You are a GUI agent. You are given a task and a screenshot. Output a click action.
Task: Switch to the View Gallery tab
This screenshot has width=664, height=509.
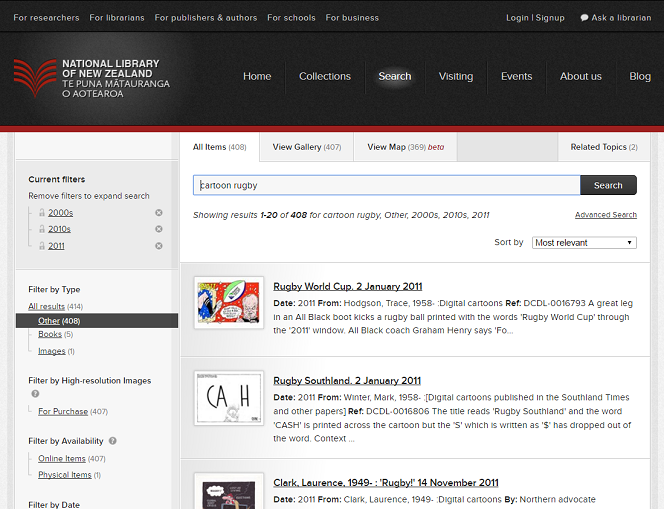point(307,147)
